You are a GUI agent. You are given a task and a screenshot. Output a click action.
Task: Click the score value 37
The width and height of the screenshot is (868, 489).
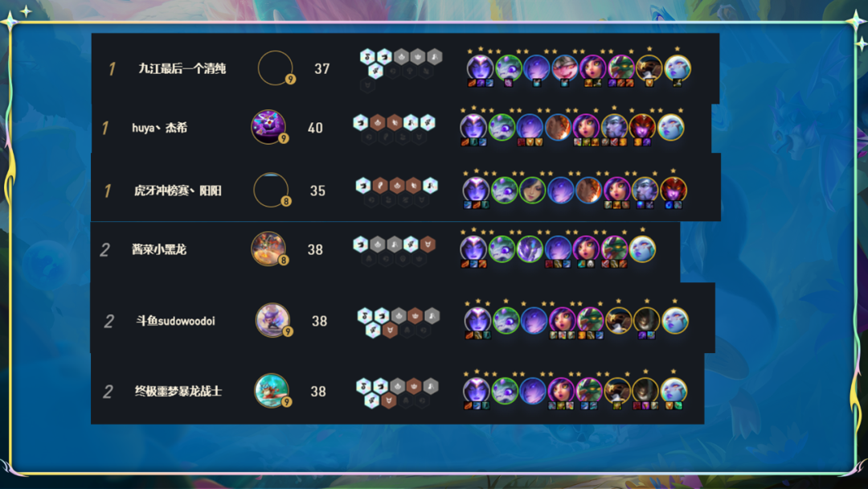coord(322,68)
